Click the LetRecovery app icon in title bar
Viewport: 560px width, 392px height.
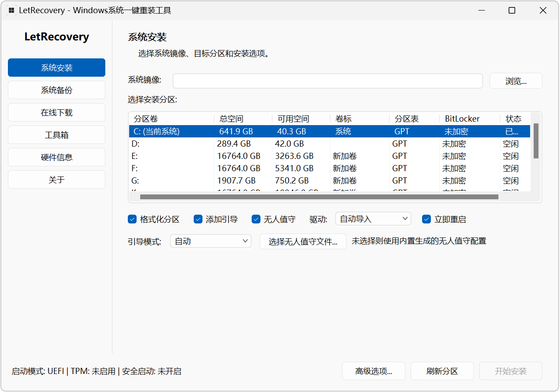[11, 10]
